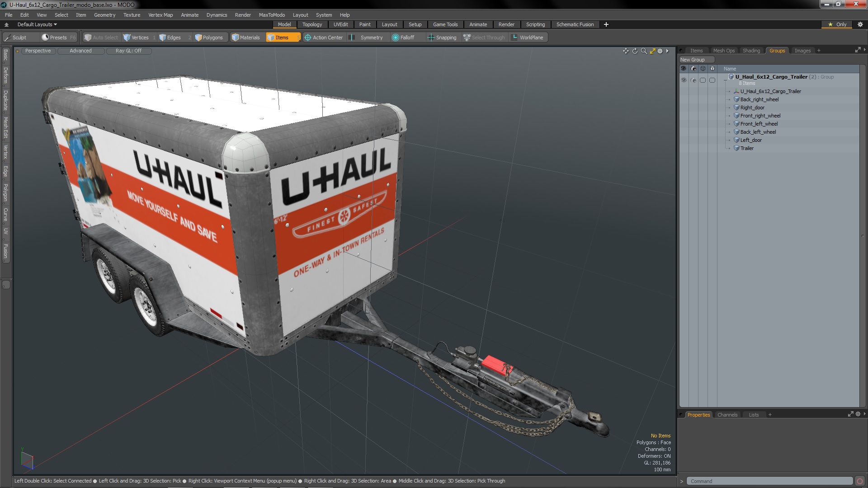Click the Falloff tool button
The height and width of the screenshot is (488, 868).
coord(403,38)
